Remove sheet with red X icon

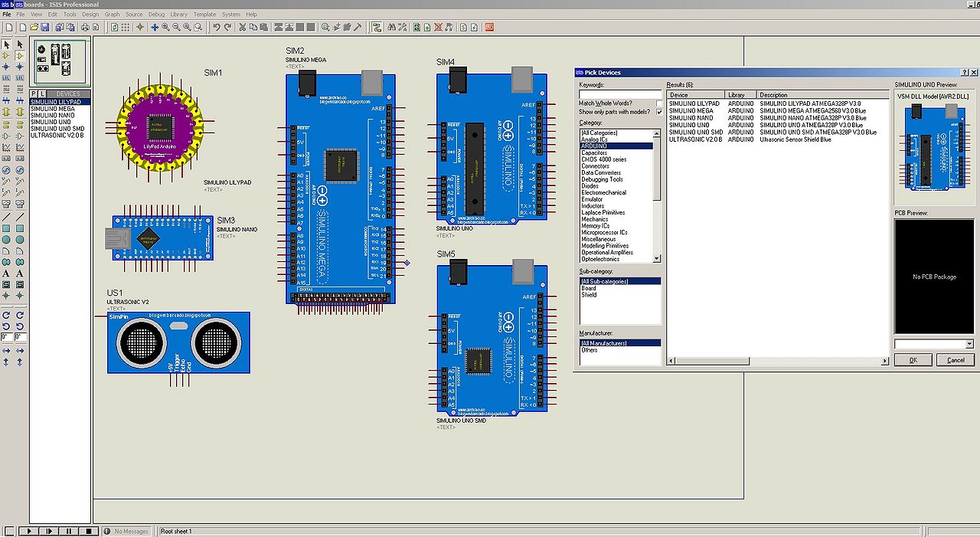[x=439, y=27]
